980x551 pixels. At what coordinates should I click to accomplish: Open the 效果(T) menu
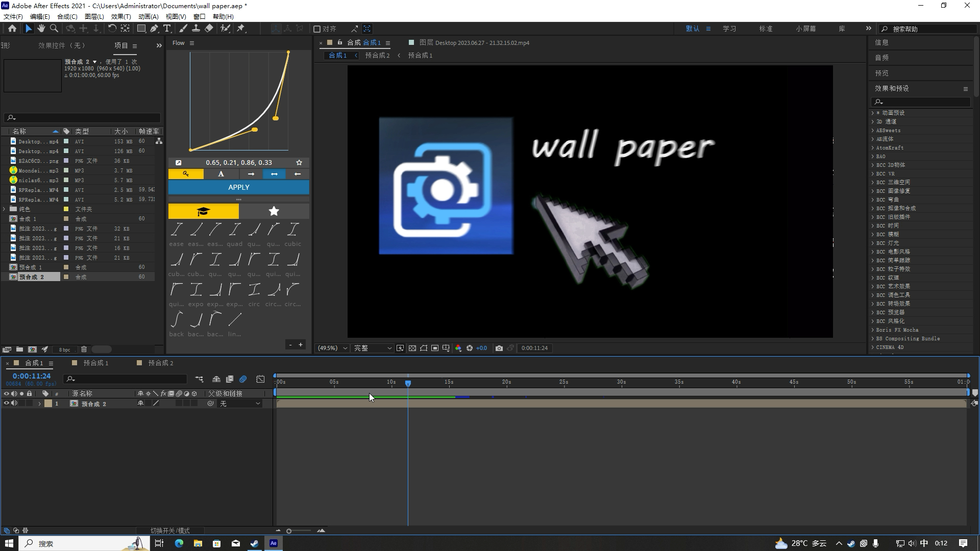[121, 16]
